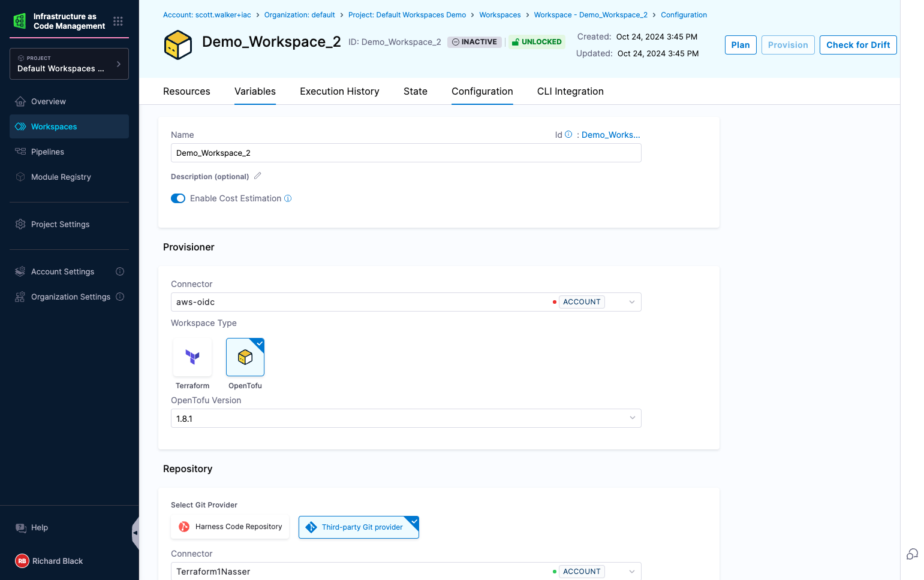
Task: Select Terraform workspace type
Action: 192,357
